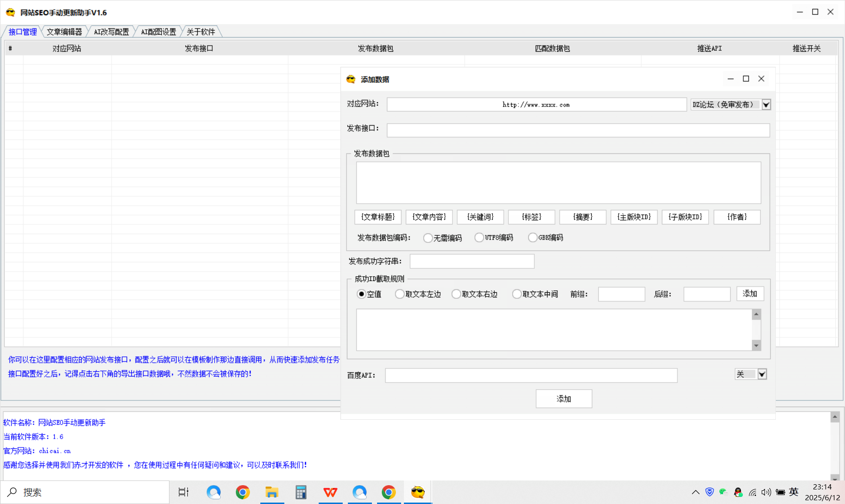Image resolution: width=845 pixels, height=504 pixels.
Task: Maximize the 添加数据 dialog
Action: (746, 79)
